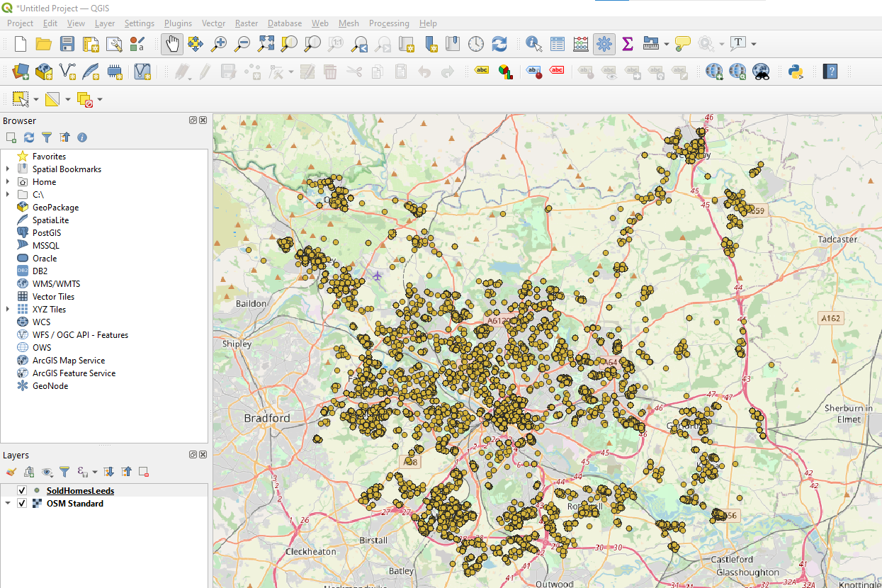
Task: Open the attribute table
Action: (558, 44)
